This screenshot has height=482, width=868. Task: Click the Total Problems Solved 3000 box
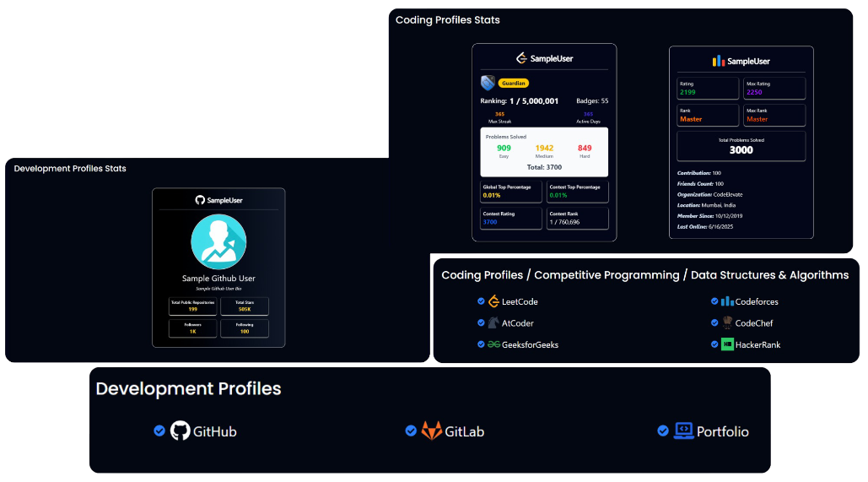pyautogui.click(x=741, y=146)
